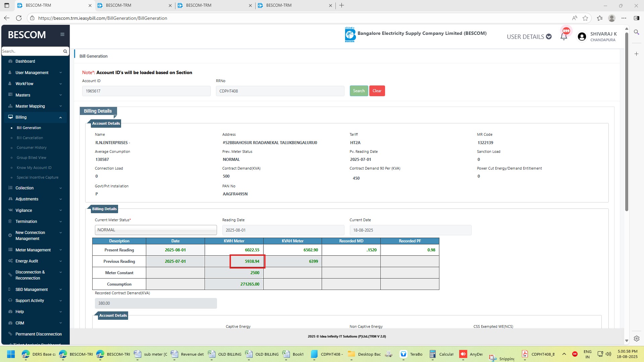Viewport: 644px width, 362px height.
Task: Open the Current Meter Status combo box
Action: click(156, 230)
